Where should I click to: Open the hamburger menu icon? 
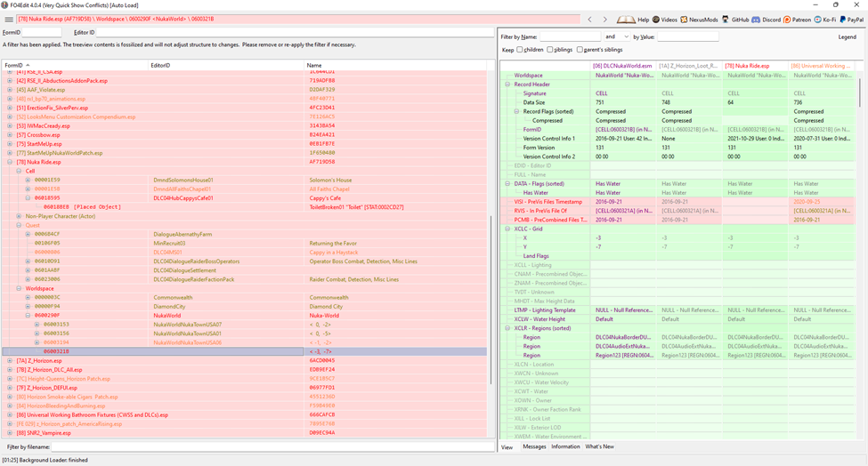click(x=9, y=20)
